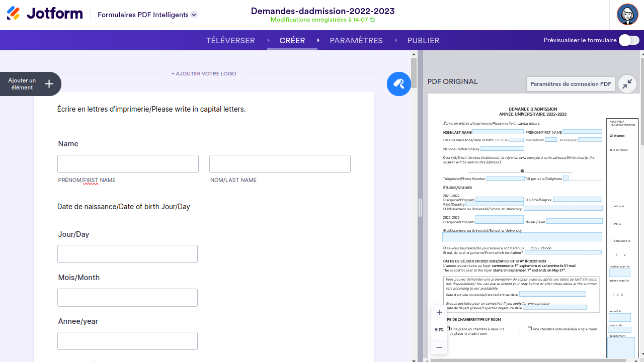Zoom out of the PDF preview
644x362 pixels.
point(439,347)
